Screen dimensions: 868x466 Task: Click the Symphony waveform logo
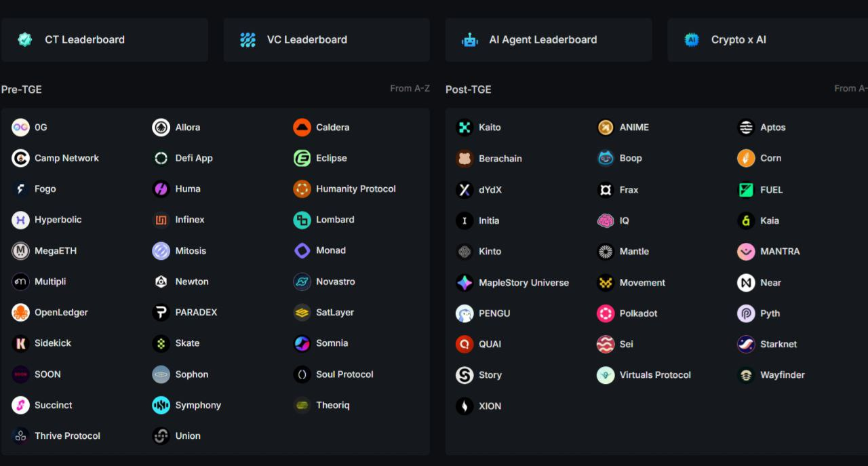[161, 406]
